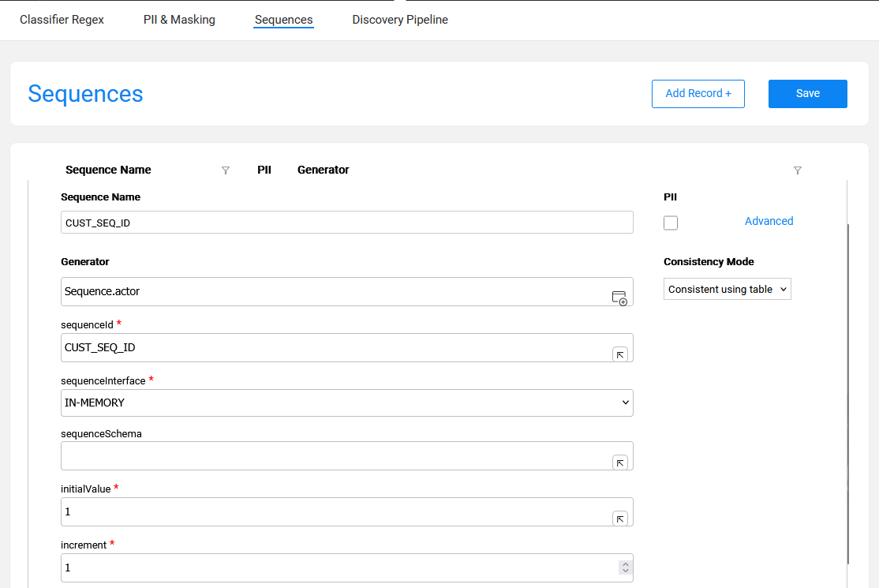
Task: Open the sequenceInterface IN-MEMORY dropdown
Action: (x=346, y=403)
